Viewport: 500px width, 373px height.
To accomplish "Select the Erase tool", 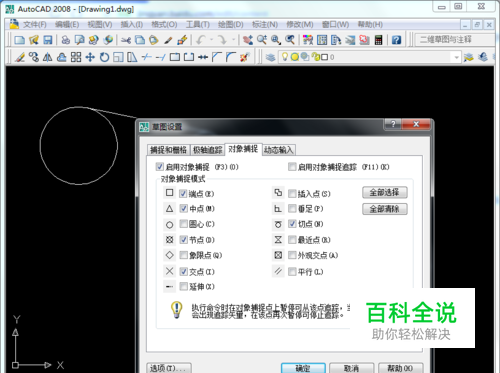I will coord(20,57).
